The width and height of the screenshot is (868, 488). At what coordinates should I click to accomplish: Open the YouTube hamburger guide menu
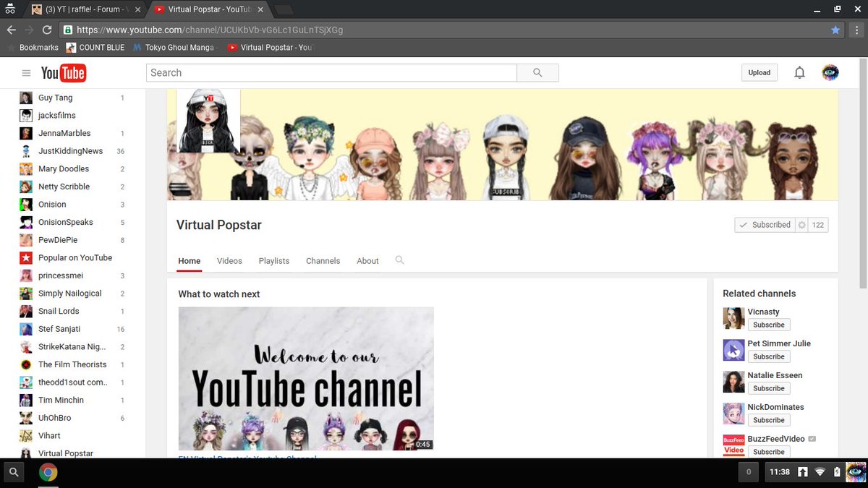coord(26,73)
